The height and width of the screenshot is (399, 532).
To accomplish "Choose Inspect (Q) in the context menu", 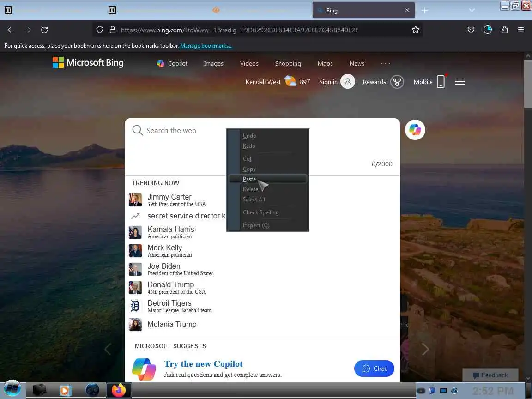I will pyautogui.click(x=268, y=225).
